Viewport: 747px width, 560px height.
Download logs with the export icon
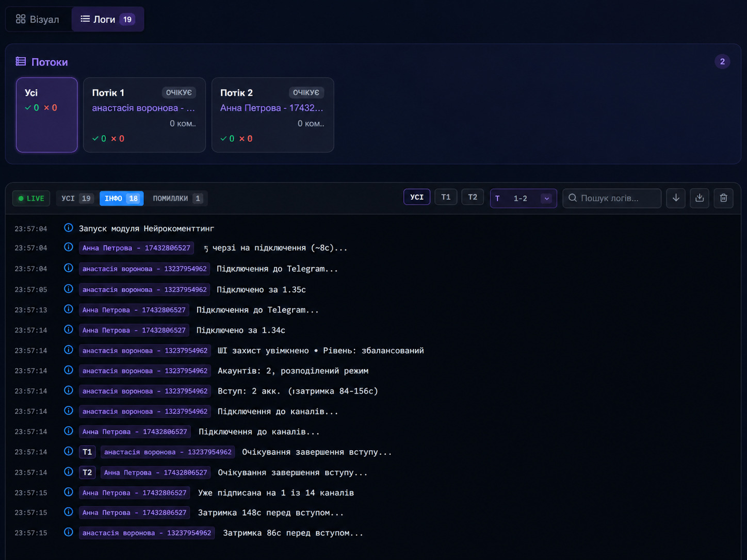click(700, 198)
